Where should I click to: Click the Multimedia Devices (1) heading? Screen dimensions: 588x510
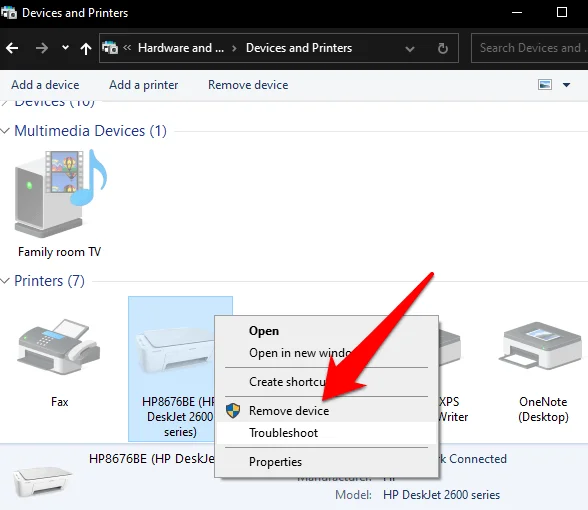[90, 131]
